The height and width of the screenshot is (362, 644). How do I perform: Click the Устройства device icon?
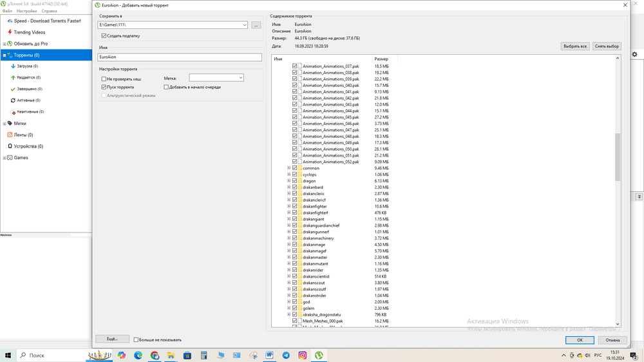[x=10, y=146]
